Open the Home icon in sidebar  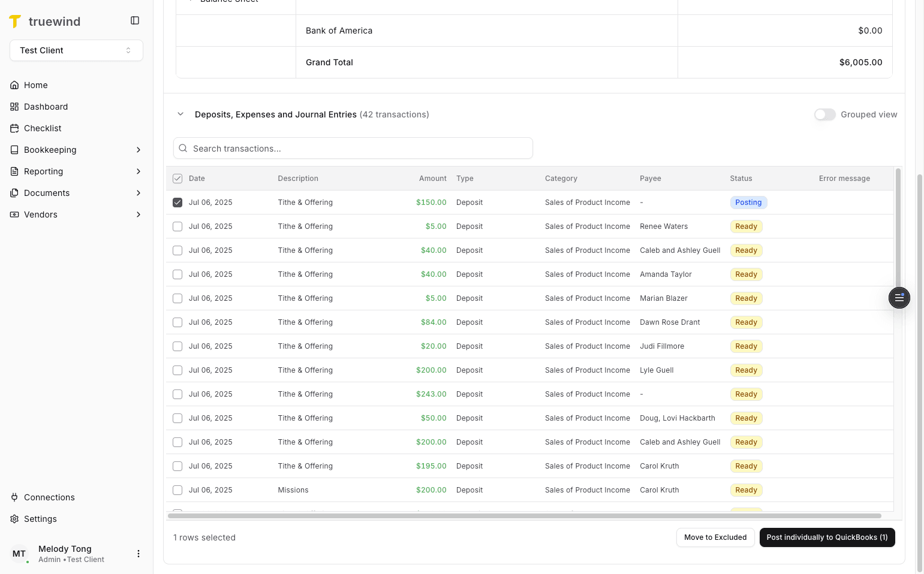pos(14,85)
